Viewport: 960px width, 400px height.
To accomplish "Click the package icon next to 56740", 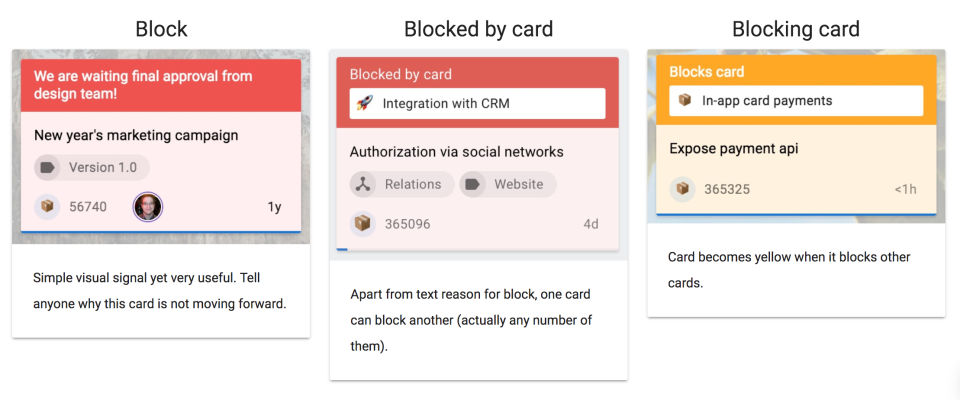I will (47, 207).
